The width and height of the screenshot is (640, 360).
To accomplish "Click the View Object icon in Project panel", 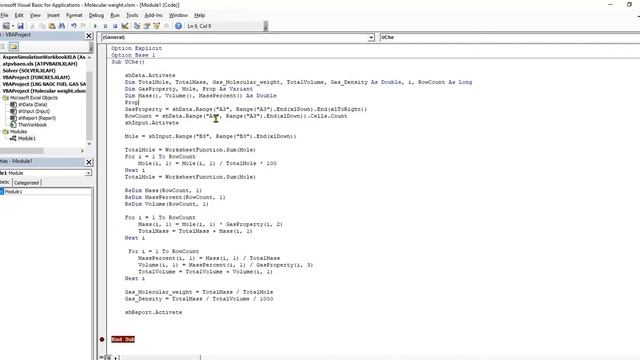I will tap(3, 47).
